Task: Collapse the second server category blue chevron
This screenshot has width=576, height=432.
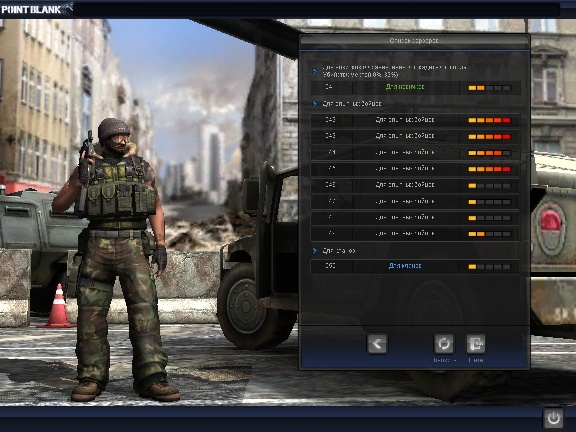Action: pos(315,104)
